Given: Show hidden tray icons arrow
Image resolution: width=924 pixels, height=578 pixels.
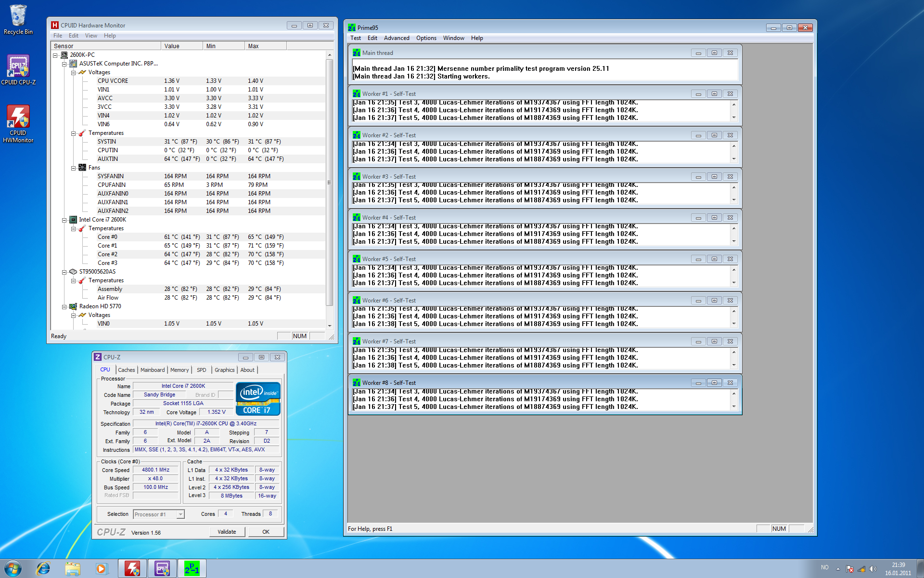Looking at the screenshot, I should pos(838,569).
